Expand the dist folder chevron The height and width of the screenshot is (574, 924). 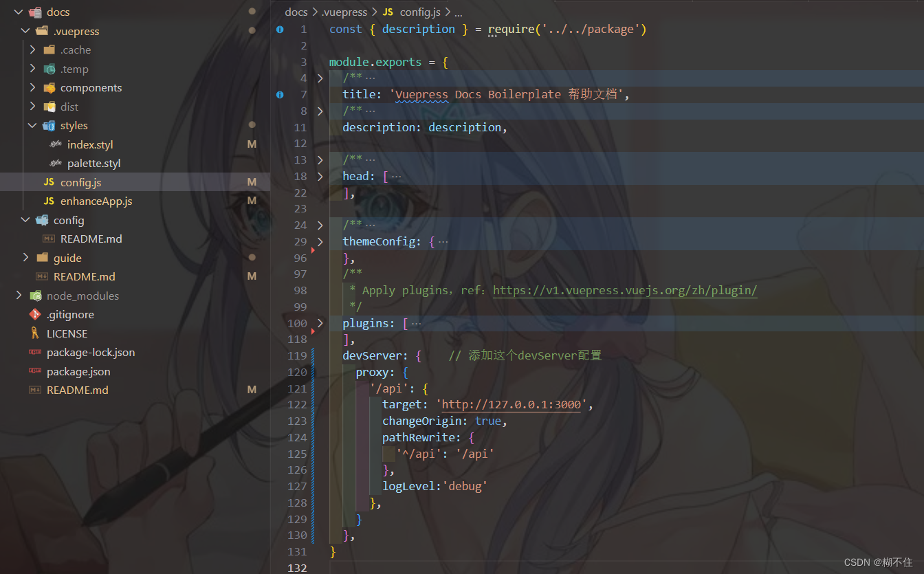click(x=32, y=107)
